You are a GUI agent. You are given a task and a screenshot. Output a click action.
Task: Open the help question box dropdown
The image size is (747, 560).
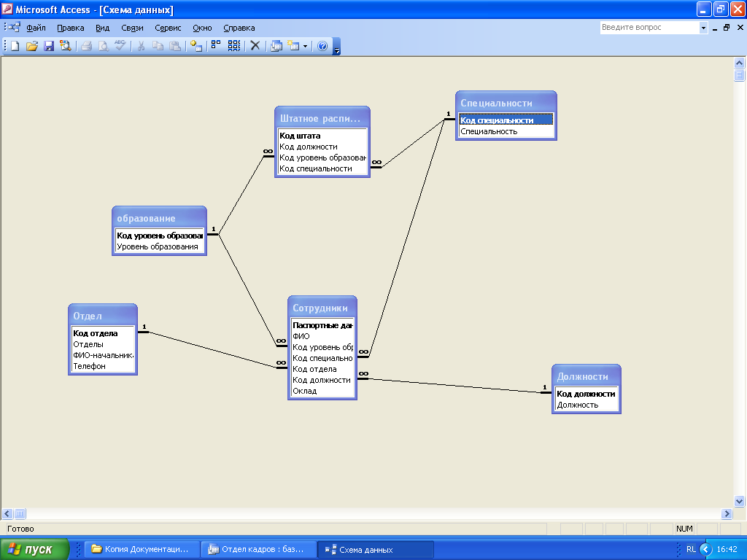[703, 28]
